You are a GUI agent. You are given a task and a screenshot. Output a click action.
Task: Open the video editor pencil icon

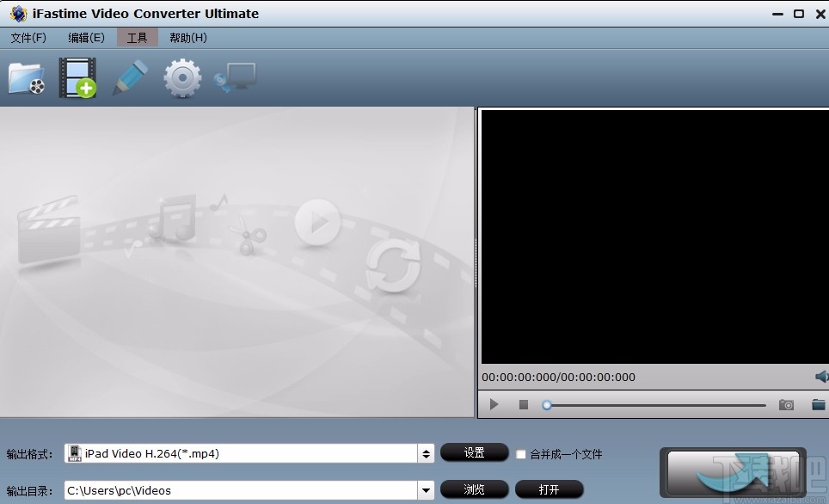(x=130, y=77)
